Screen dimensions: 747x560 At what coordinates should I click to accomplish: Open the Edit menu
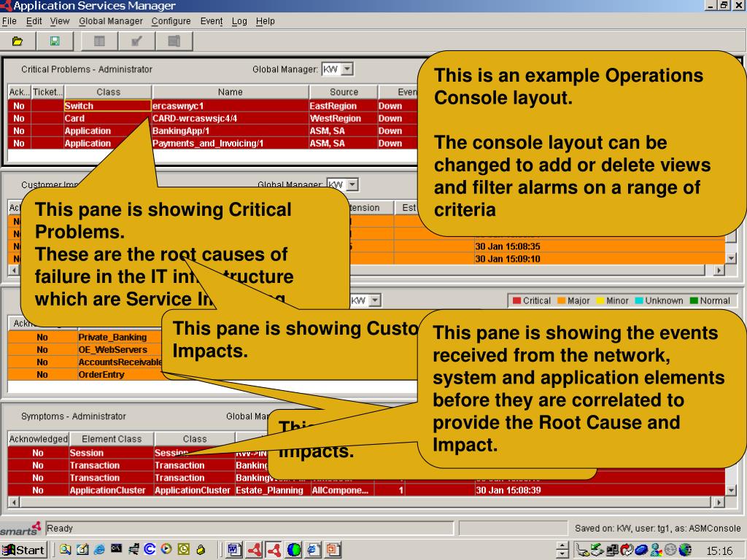coord(34,21)
